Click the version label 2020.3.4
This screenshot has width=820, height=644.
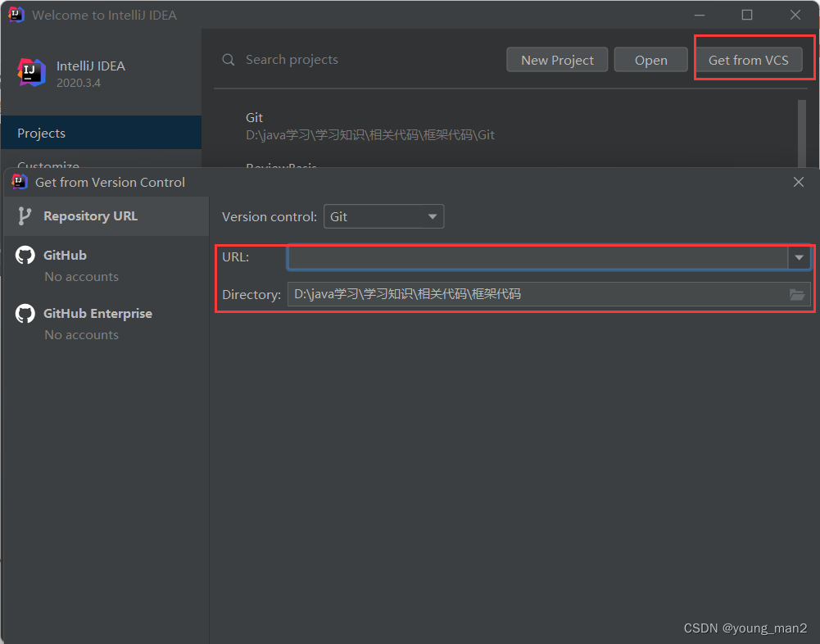coord(79,83)
